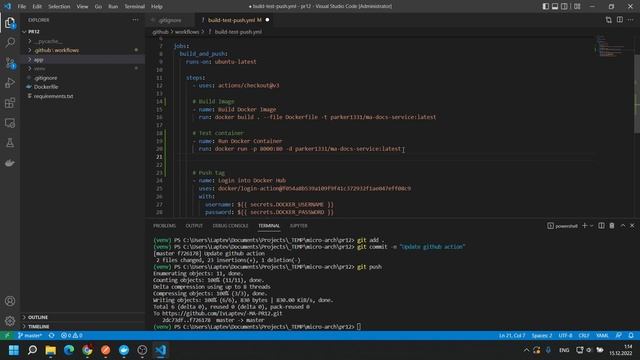The width and height of the screenshot is (640, 360).
Task: Close the terminal panel
Action: coord(632,226)
